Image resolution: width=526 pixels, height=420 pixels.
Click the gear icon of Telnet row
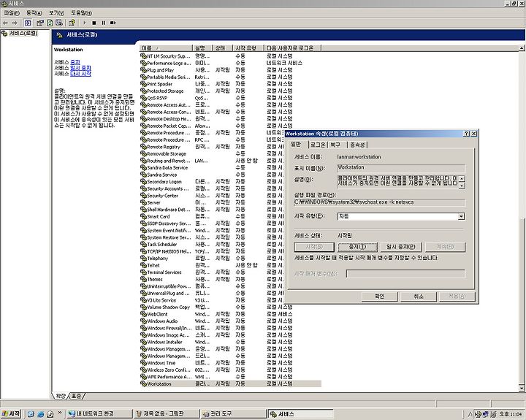click(x=143, y=265)
